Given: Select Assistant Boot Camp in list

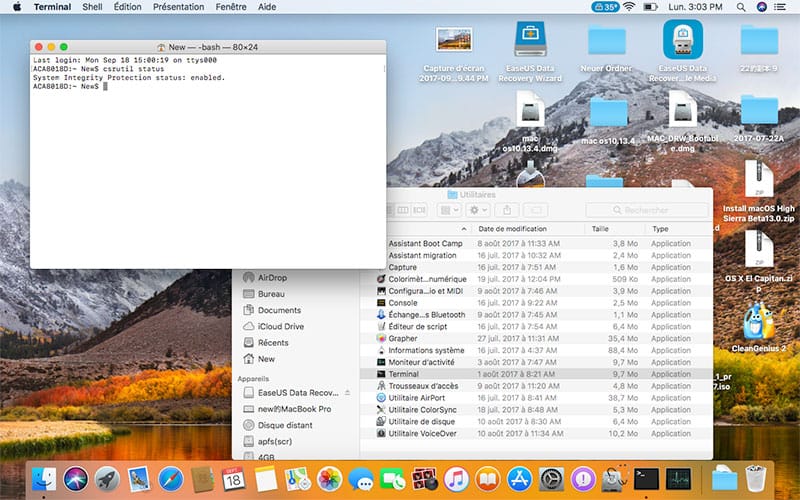Looking at the screenshot, I should (x=536, y=243).
